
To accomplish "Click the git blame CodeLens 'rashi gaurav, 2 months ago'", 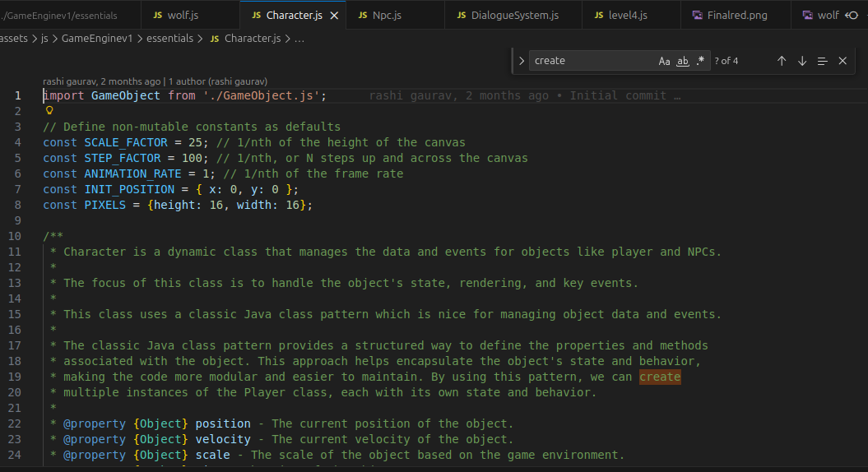I will (x=102, y=81).
